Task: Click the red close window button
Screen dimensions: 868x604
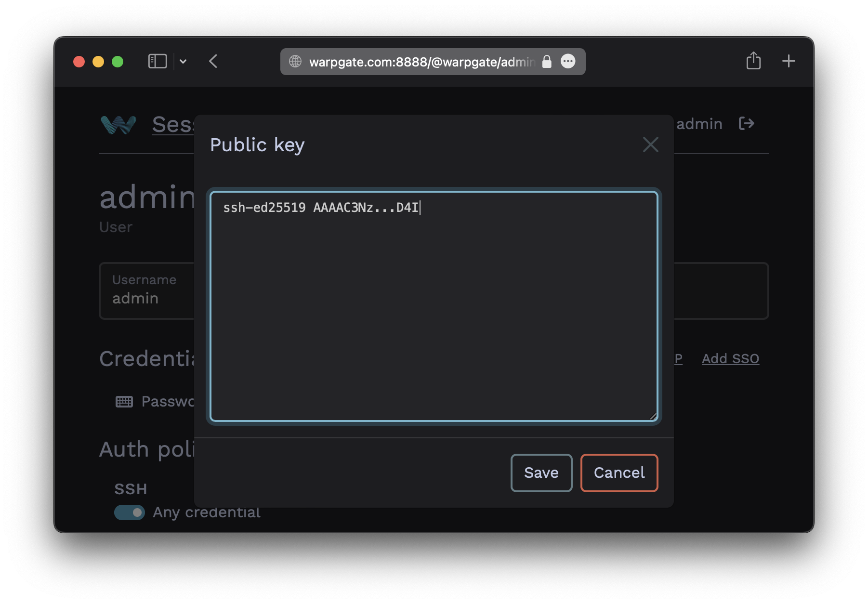Action: click(x=79, y=62)
